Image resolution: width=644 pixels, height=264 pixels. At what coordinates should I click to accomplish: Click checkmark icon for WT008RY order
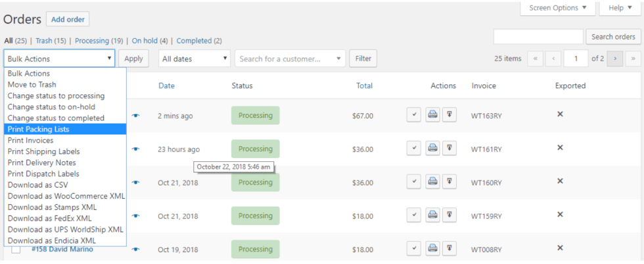pyautogui.click(x=414, y=249)
